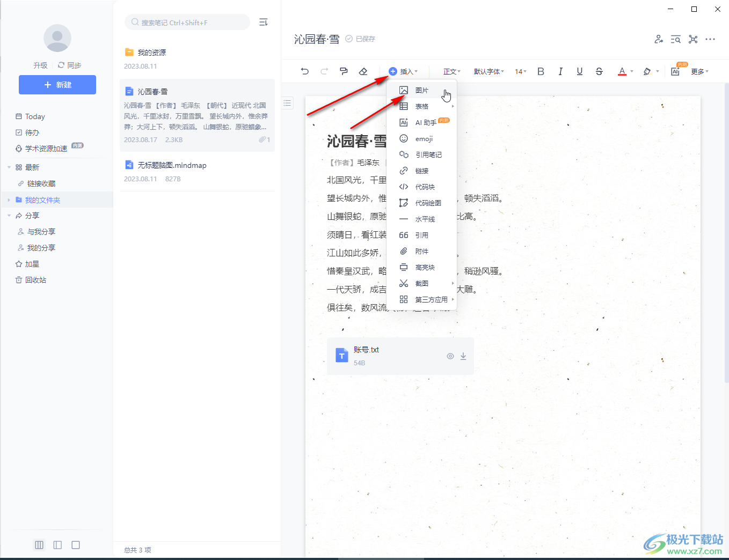Screen dimensions: 729x560
Task: Choose 第三方应用 from insert menu
Action: click(x=421, y=299)
